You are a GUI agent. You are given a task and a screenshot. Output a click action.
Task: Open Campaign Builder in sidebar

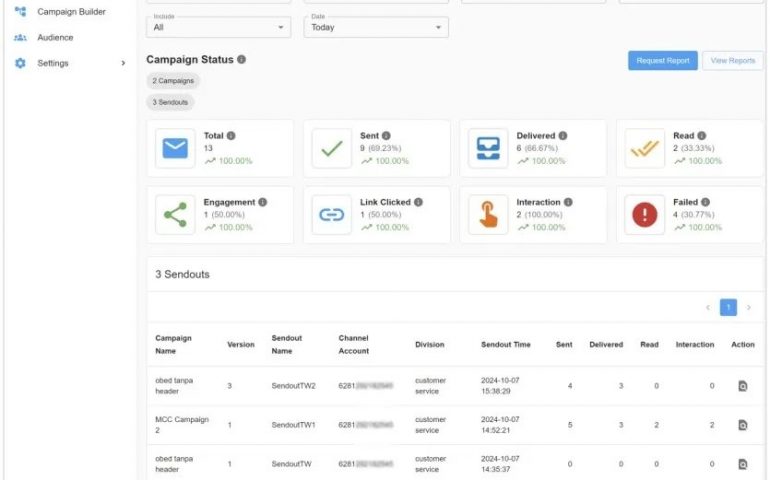pyautogui.click(x=70, y=12)
